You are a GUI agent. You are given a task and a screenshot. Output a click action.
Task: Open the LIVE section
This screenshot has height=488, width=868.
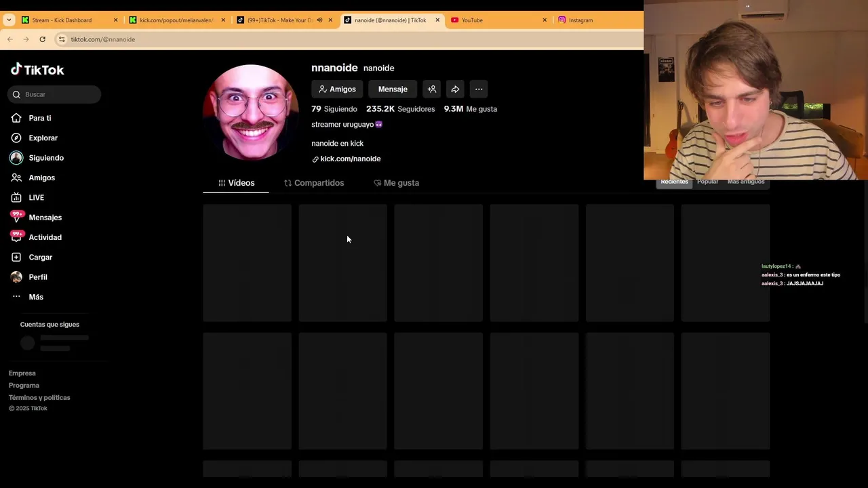[27, 197]
